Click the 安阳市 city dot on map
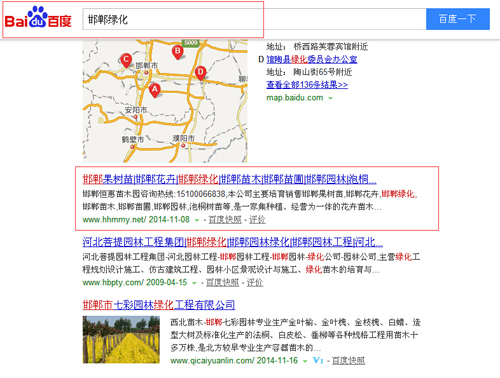The height and width of the screenshot is (378, 500). click(x=136, y=117)
